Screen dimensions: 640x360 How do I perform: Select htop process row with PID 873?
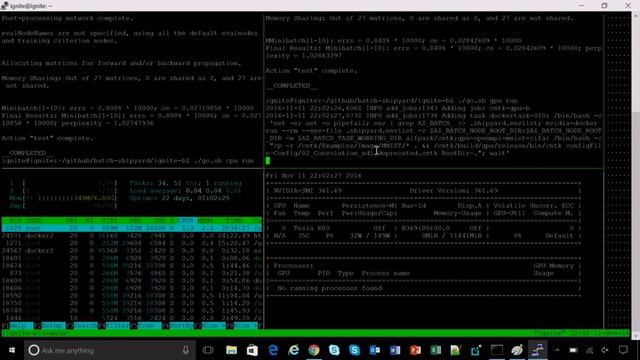[131, 273]
